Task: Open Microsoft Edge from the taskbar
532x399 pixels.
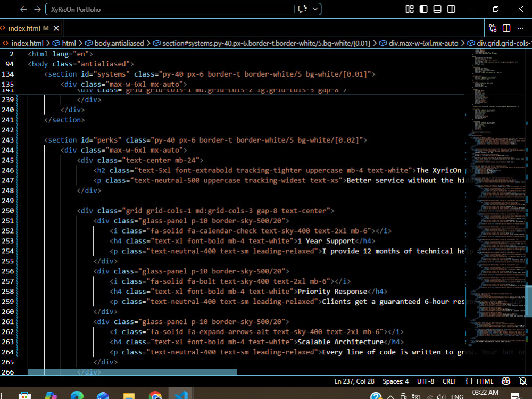Action: coord(77,395)
